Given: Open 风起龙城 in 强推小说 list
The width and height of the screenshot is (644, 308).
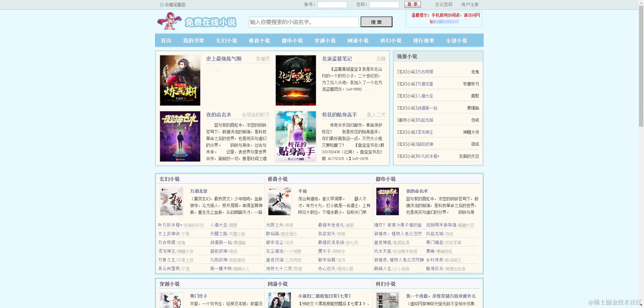Looking at the screenshot, I should click(x=425, y=120).
